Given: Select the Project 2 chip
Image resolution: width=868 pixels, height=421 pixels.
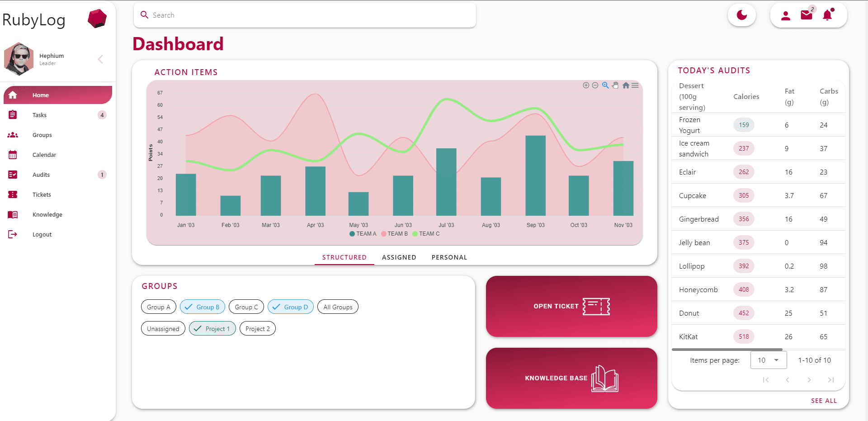Looking at the screenshot, I should 258,329.
